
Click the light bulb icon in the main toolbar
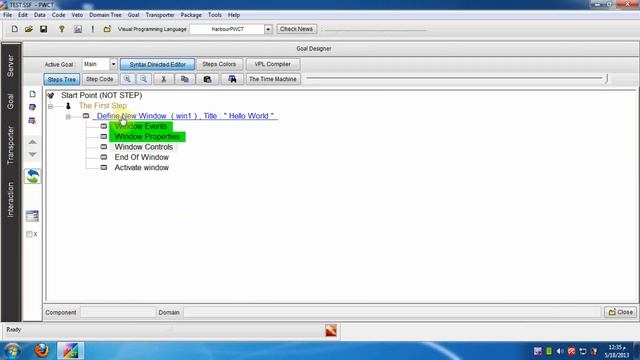point(62,29)
